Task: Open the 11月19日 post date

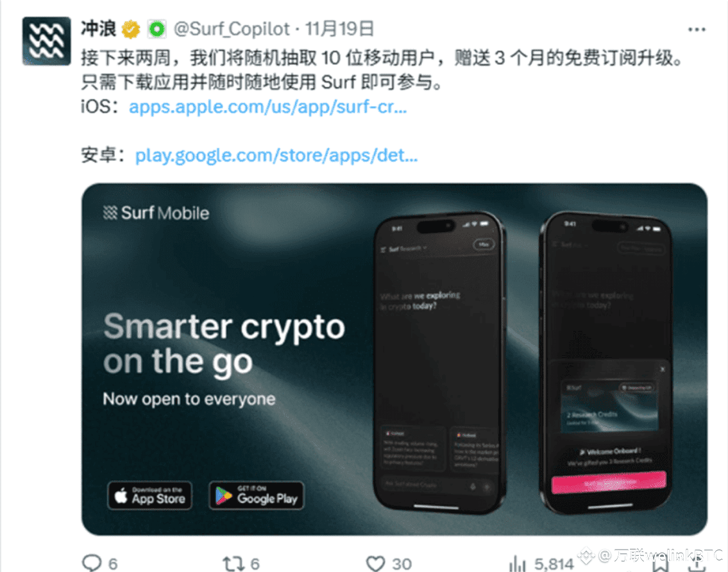Action: click(x=339, y=29)
